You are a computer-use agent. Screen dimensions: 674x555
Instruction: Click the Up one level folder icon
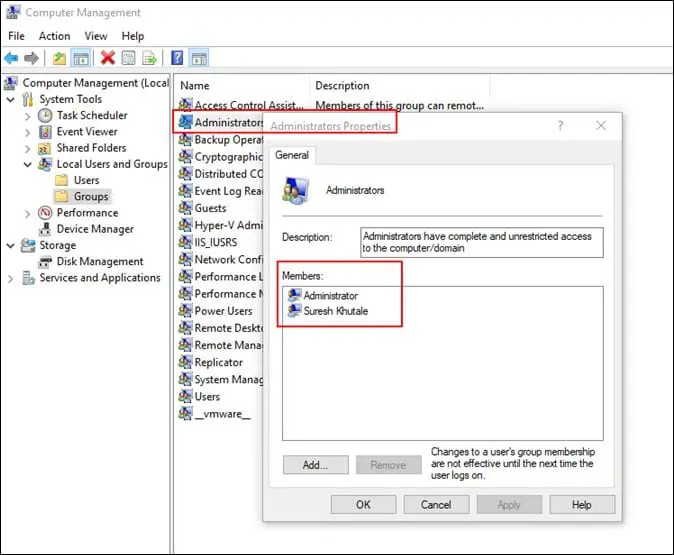click(x=59, y=59)
